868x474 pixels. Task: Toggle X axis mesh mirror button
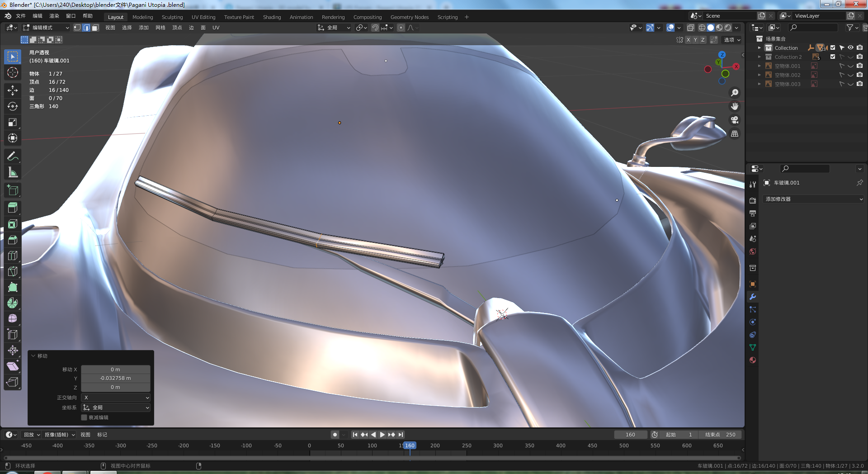[x=688, y=40]
